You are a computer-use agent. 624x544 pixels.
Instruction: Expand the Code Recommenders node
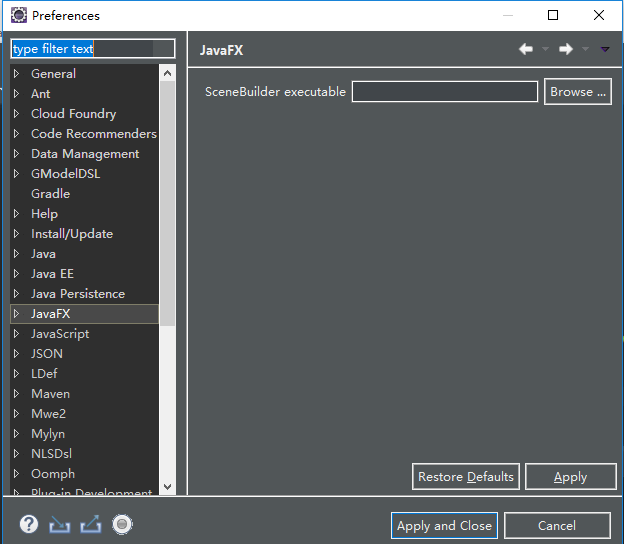[x=16, y=134]
